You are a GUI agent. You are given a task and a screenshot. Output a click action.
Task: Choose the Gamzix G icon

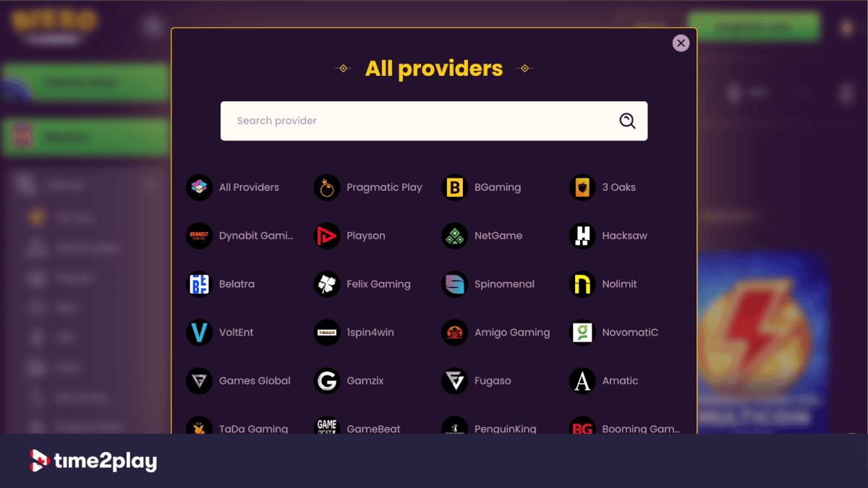[327, 381]
